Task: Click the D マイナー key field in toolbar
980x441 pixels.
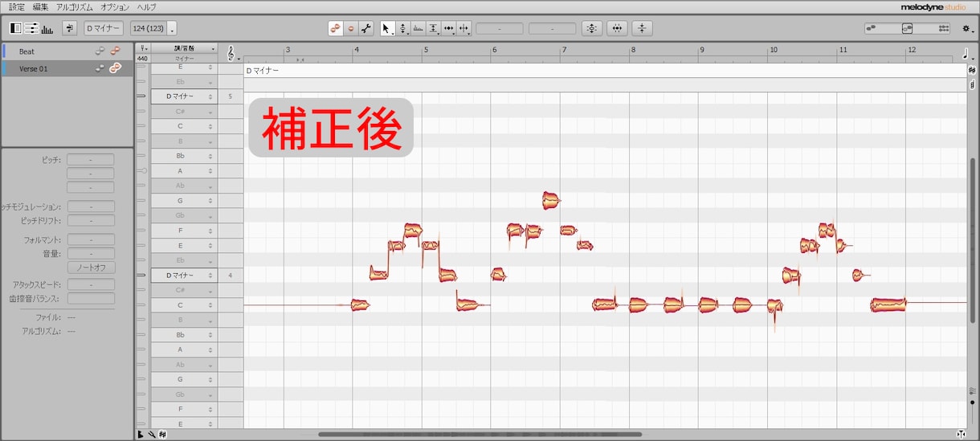Action: pyautogui.click(x=104, y=28)
